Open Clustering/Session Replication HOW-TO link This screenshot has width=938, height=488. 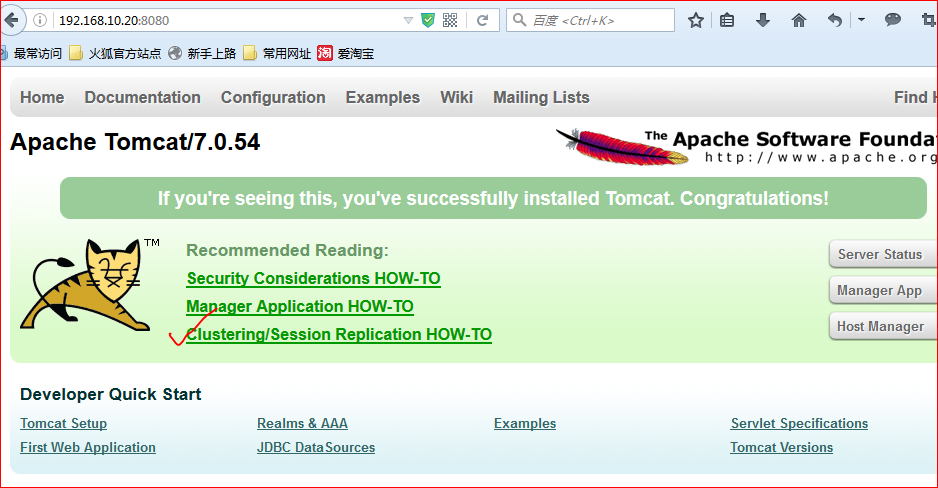339,335
